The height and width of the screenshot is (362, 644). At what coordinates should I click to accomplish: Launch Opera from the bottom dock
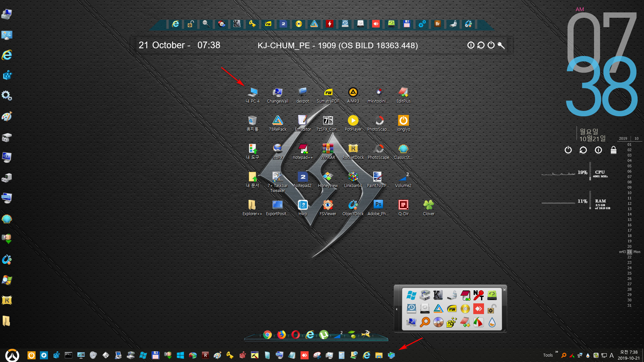(296, 335)
